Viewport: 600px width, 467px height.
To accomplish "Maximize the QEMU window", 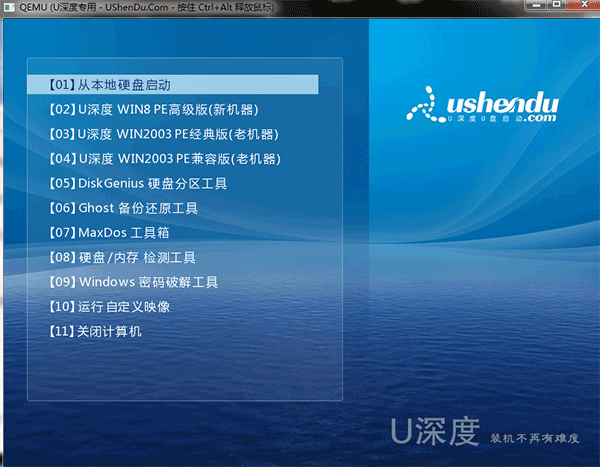I will (557, 5).
